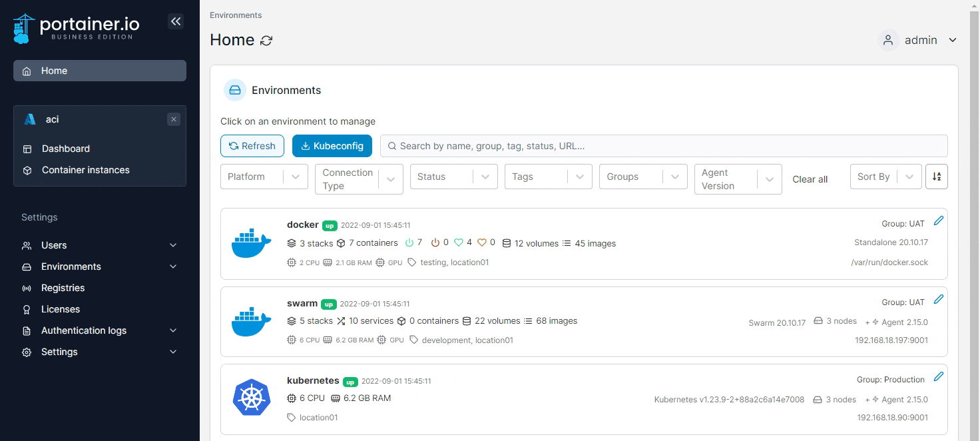This screenshot has height=441, width=980.
Task: Click the Kubeconfig download button
Action: click(x=332, y=146)
